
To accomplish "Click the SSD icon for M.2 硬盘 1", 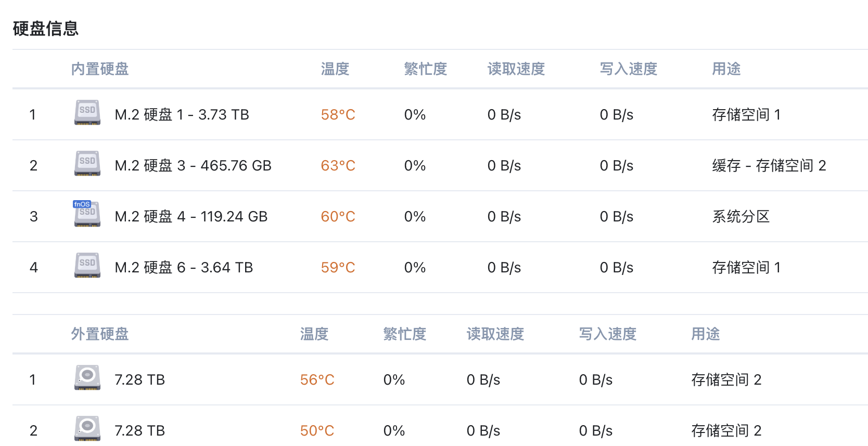I will (x=87, y=112).
